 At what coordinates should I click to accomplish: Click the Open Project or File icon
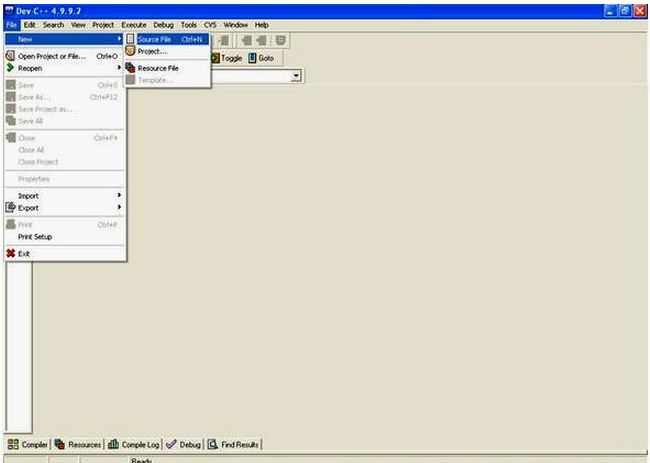[11, 56]
